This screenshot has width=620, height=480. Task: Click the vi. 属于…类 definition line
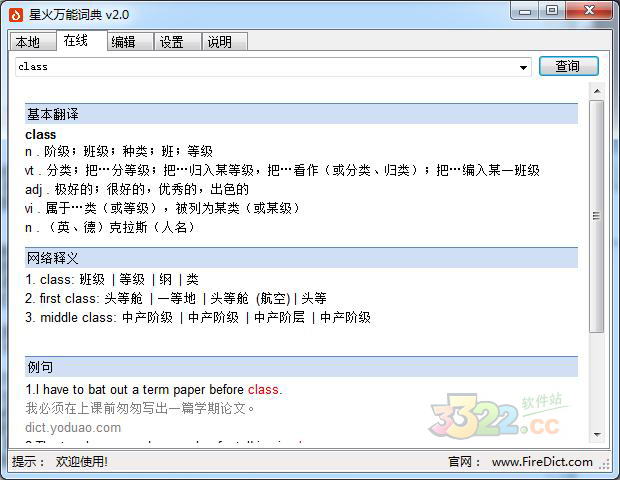point(162,208)
